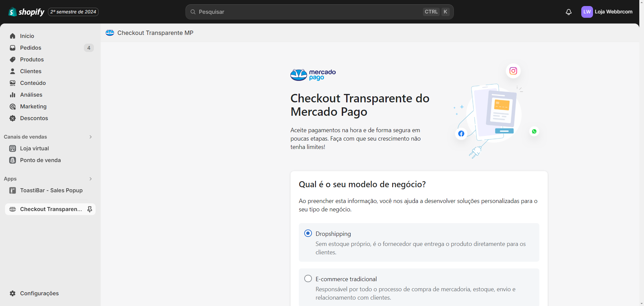This screenshot has height=306, width=644.
Task: Select the E-commerce tradicional radio option
Action: pos(308,278)
